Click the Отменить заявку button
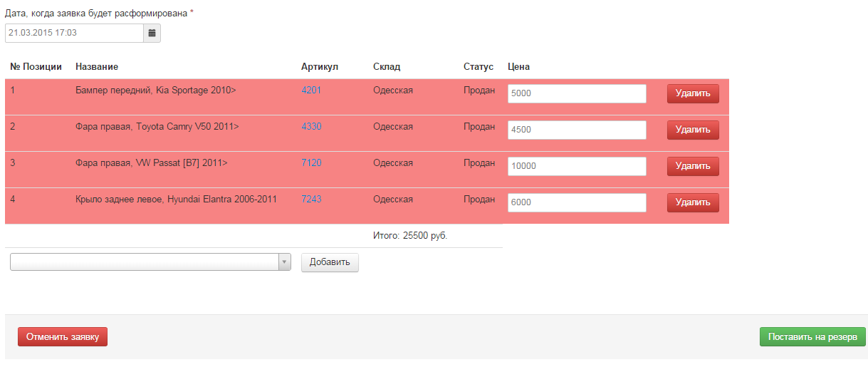 (x=63, y=336)
